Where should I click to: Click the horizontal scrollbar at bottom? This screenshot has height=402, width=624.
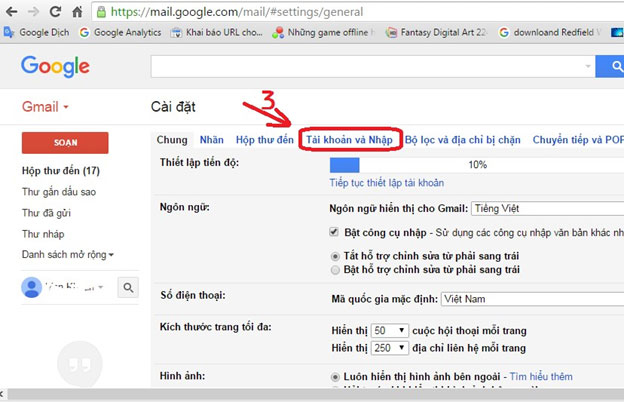316,394
